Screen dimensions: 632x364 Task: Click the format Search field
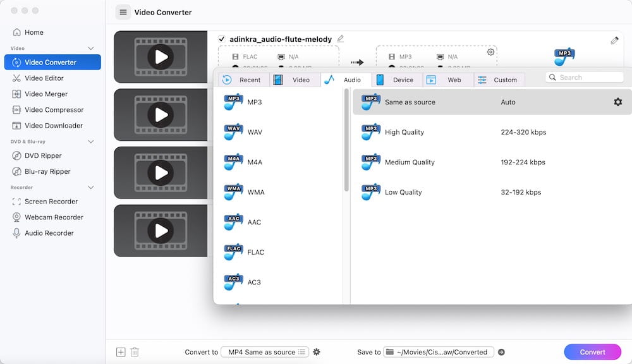[x=585, y=77]
